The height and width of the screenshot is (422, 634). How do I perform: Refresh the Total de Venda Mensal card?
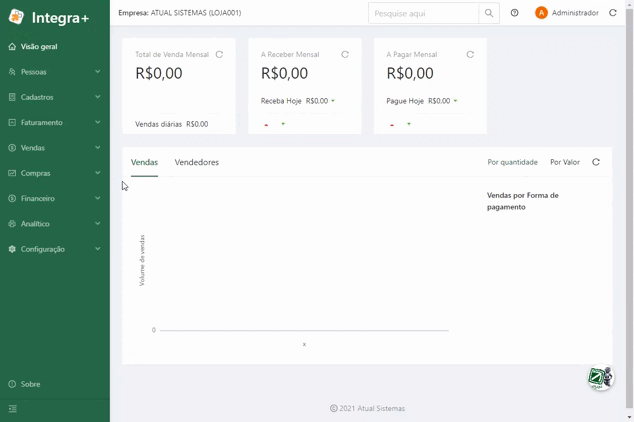click(219, 55)
